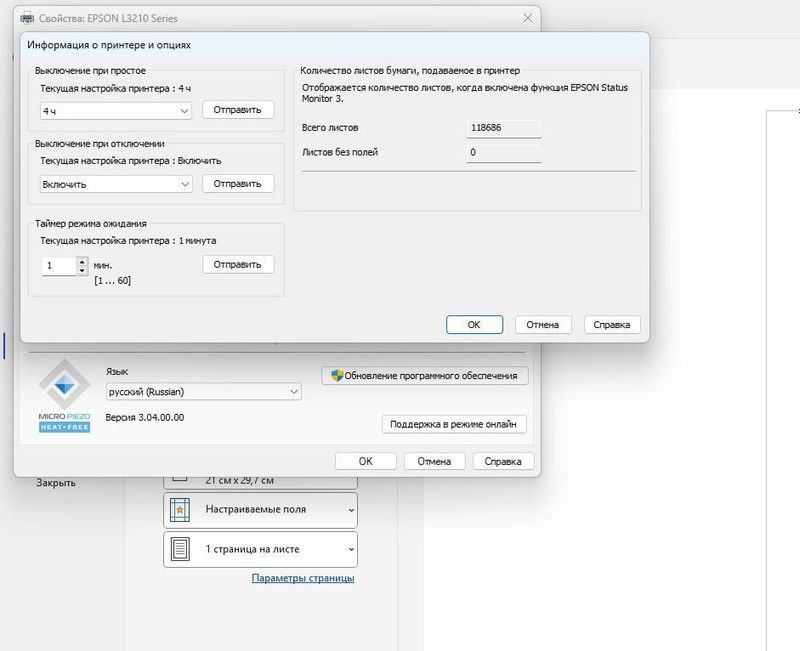Confirm the printer info dialog with OK
800x651 pixels.
pos(474,324)
